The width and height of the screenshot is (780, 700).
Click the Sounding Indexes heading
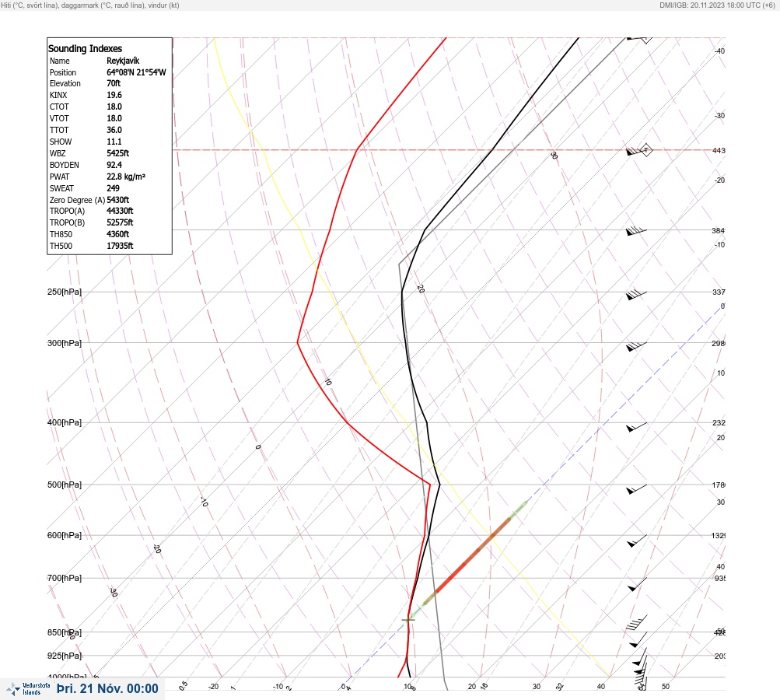point(85,49)
